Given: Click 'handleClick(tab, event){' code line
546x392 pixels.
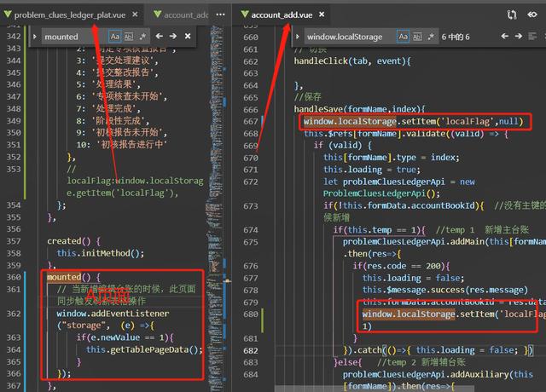Looking at the screenshot, I should (352, 61).
